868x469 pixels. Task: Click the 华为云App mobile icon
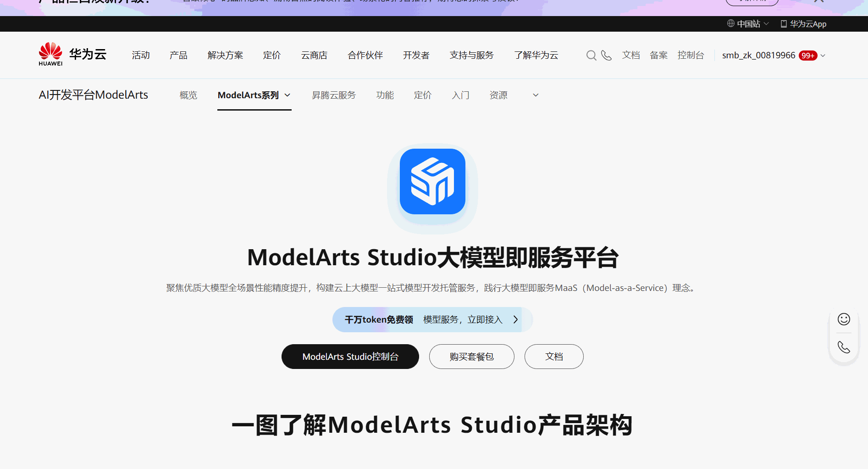pos(784,24)
